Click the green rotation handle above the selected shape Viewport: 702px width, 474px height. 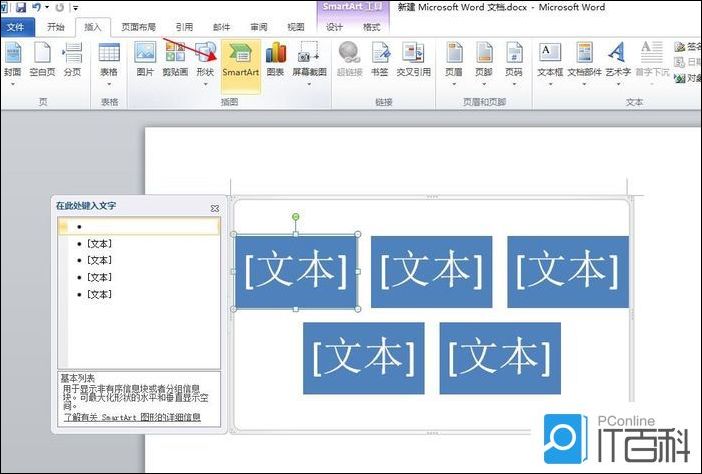(295, 217)
